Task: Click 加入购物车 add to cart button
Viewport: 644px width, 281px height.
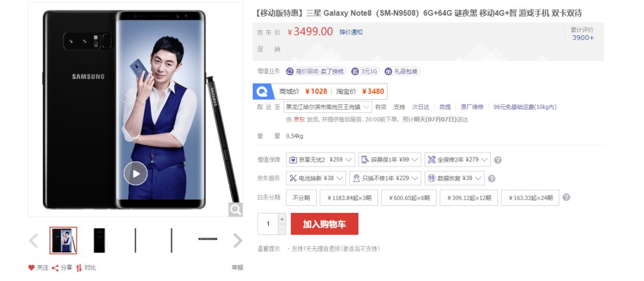Action: pyautogui.click(x=324, y=224)
